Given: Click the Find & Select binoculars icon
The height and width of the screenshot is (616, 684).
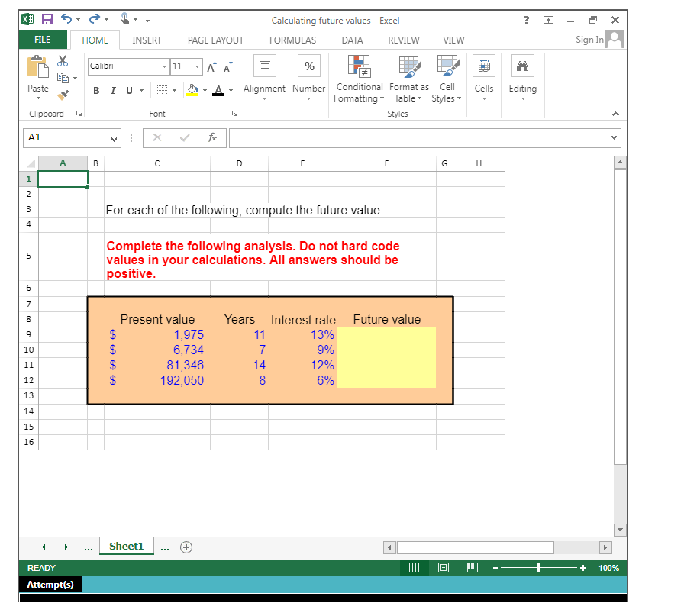Looking at the screenshot, I should click(522, 66).
